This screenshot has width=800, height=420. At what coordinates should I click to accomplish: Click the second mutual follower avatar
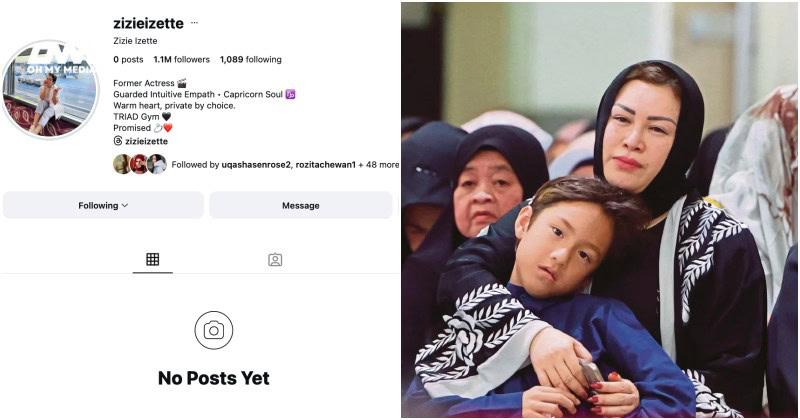139,164
